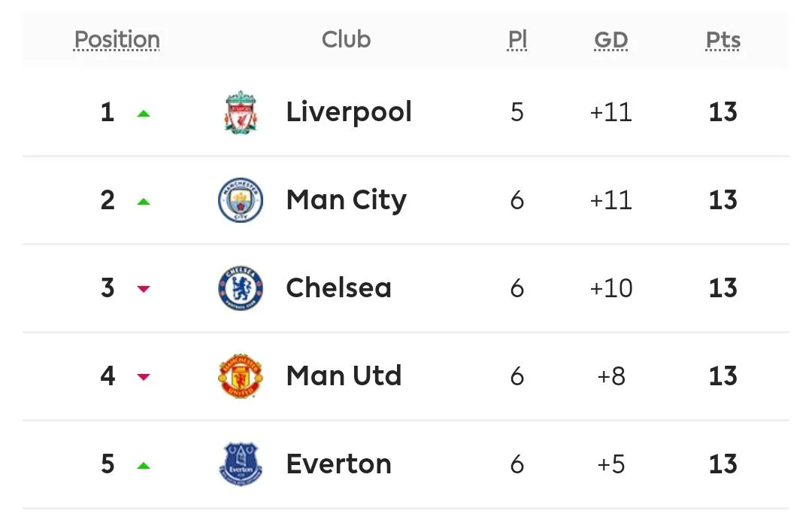The width and height of the screenshot is (812, 526).
Task: Click green up arrow beside position 2
Action: 144,202
